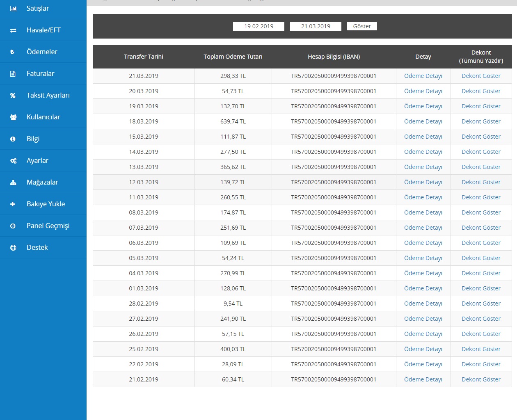This screenshot has width=517, height=420.
Task: Click the Satışlar bar chart icon
Action: [13, 9]
